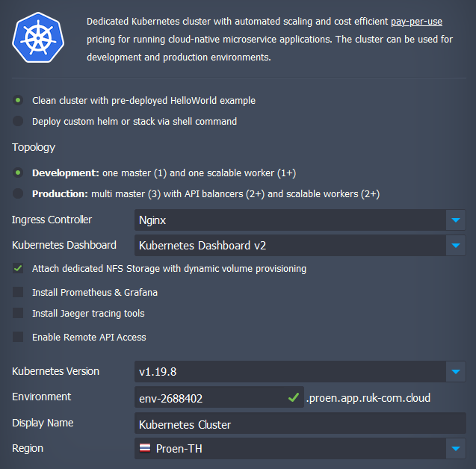Expand the Kubernetes Version dropdown
The width and height of the screenshot is (476, 469).
(455, 371)
